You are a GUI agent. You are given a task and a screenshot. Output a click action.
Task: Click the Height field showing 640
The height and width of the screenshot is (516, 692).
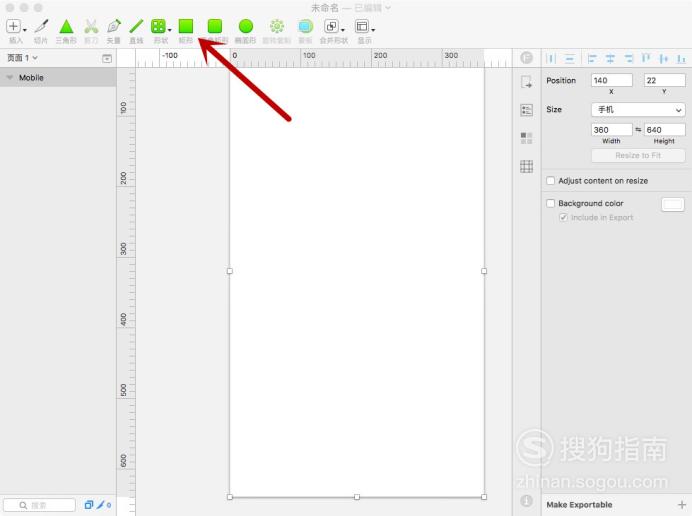tap(665, 129)
